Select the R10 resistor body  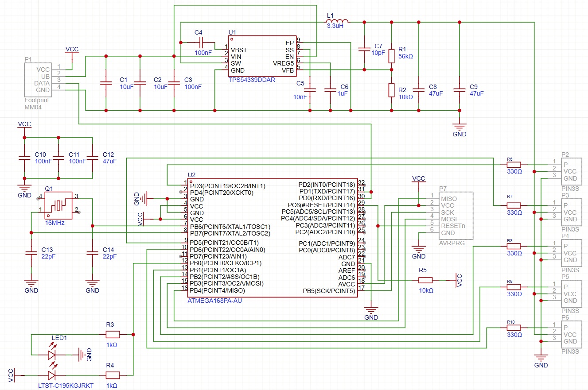pos(514,328)
